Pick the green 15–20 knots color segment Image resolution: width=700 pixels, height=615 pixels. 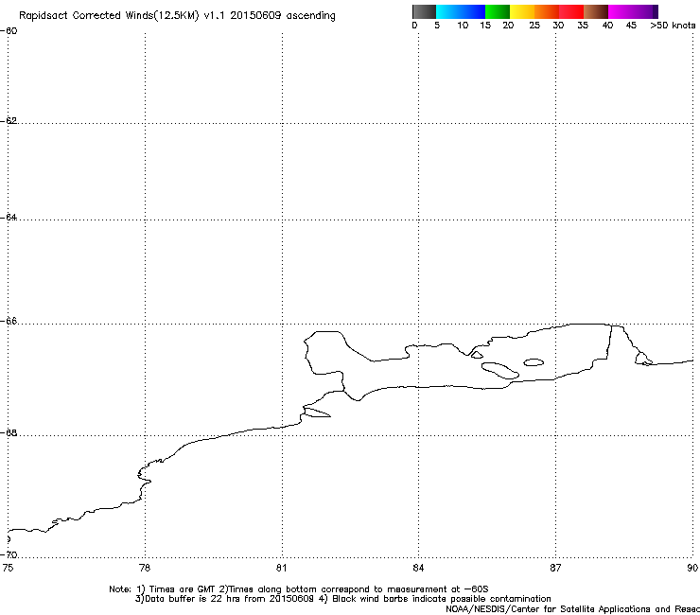[x=498, y=11]
